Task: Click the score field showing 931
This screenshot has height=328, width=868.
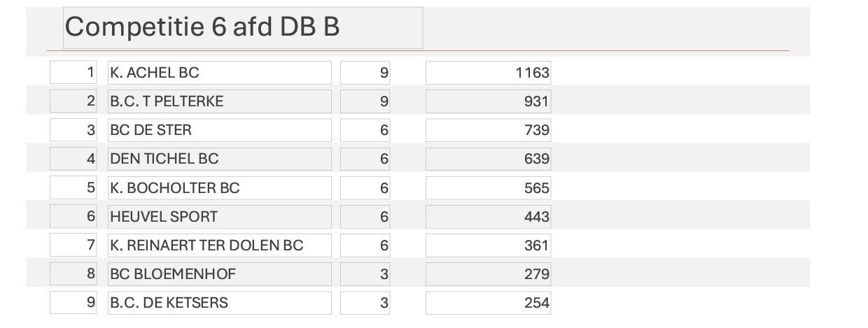Action: [x=488, y=101]
